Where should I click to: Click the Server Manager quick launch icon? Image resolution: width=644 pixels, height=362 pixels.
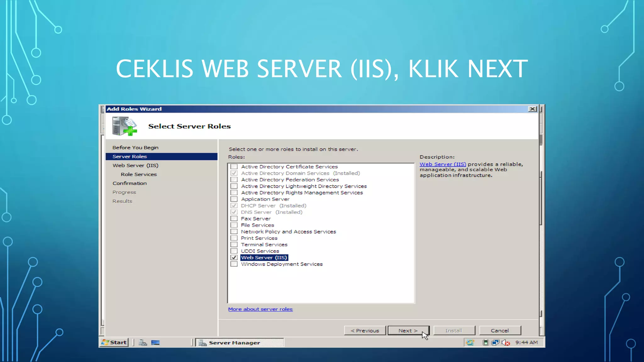[x=143, y=343]
